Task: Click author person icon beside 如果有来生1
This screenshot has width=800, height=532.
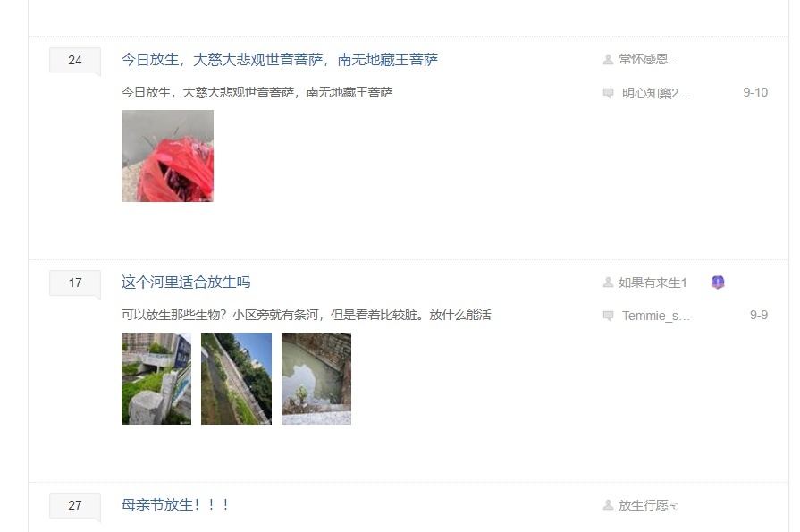Action: point(608,283)
